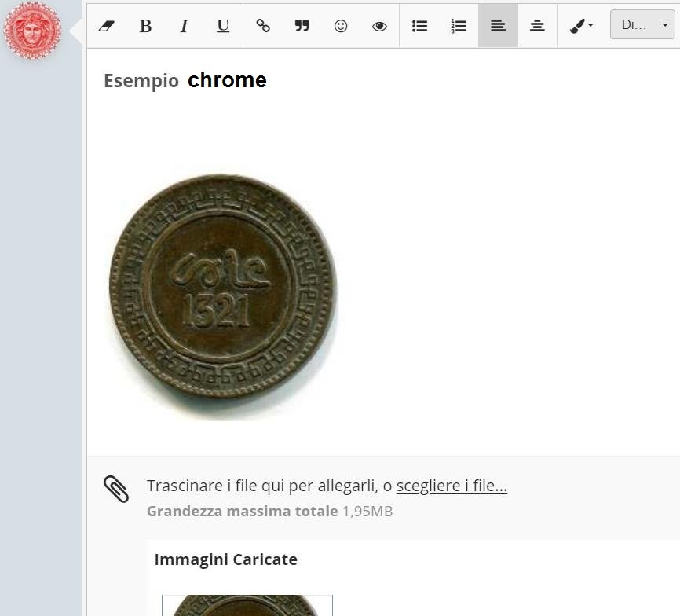Click the paperclip attachment icon
This screenshot has width=680, height=616.
(116, 489)
